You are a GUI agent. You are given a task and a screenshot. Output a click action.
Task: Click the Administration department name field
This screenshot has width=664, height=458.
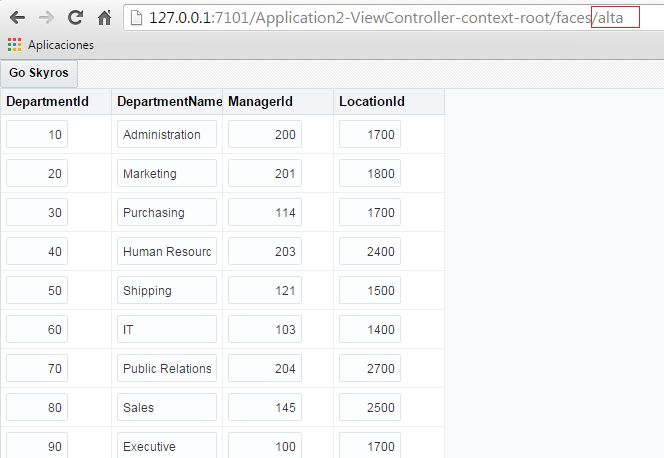coord(166,135)
